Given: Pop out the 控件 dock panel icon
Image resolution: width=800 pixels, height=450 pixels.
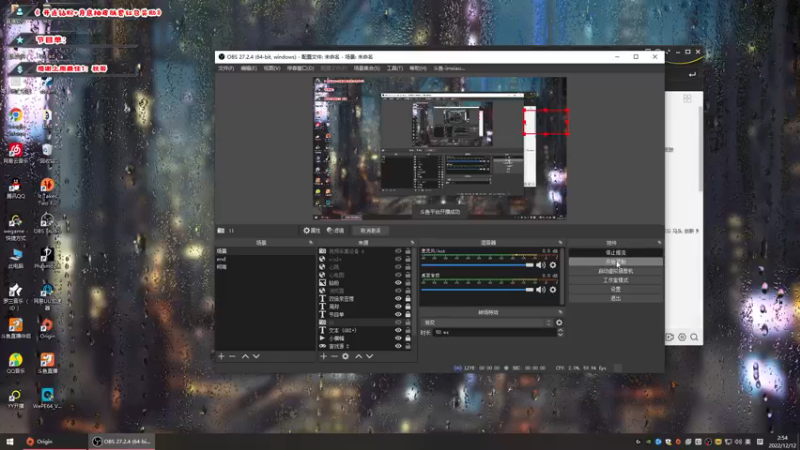Looking at the screenshot, I should pos(659,243).
